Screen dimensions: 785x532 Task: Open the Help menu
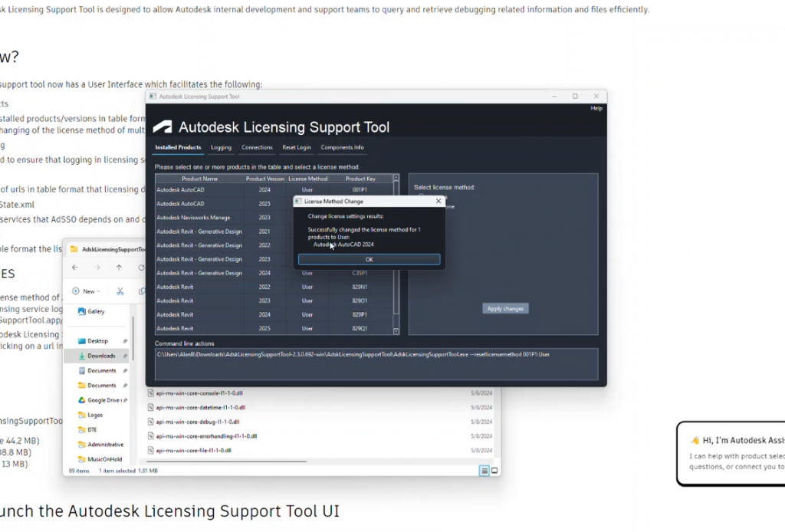pyautogui.click(x=596, y=108)
